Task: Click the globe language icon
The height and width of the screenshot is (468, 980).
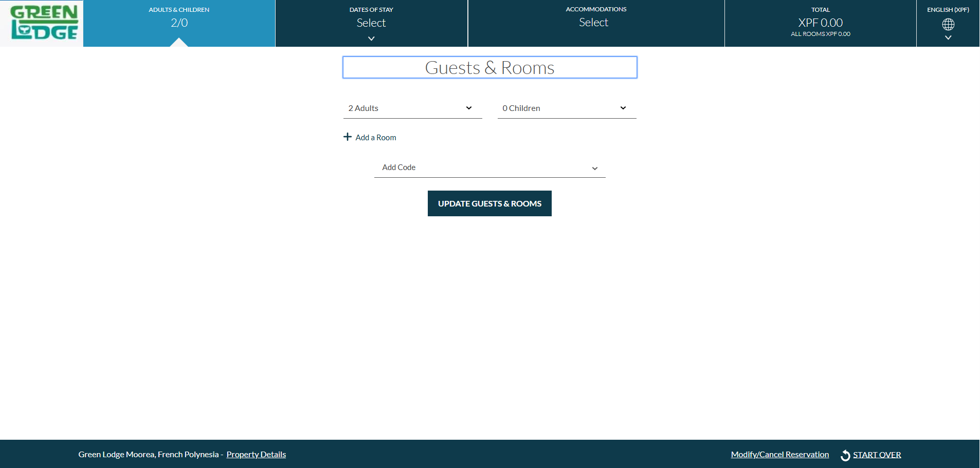Action: (x=948, y=24)
